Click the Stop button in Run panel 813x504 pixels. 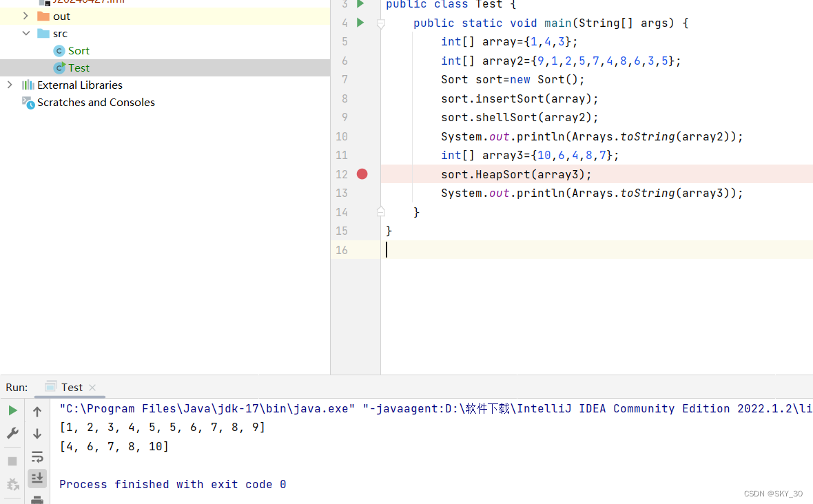pyautogui.click(x=12, y=461)
